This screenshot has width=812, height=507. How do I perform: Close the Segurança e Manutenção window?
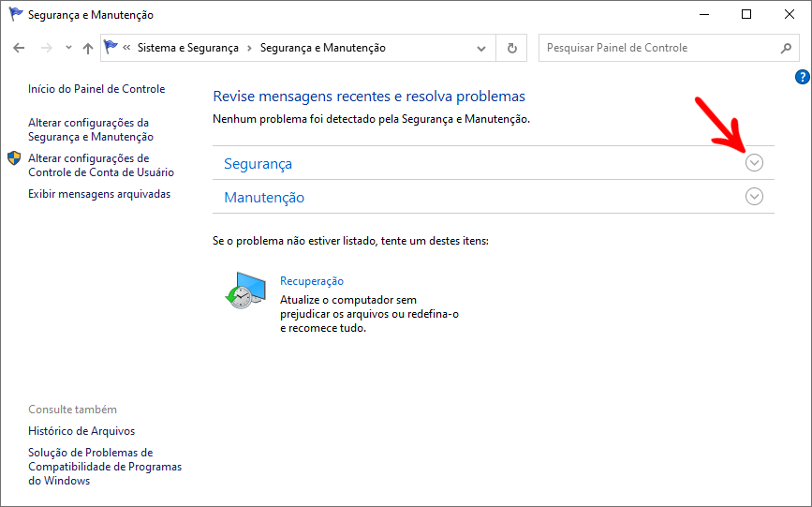click(x=790, y=14)
